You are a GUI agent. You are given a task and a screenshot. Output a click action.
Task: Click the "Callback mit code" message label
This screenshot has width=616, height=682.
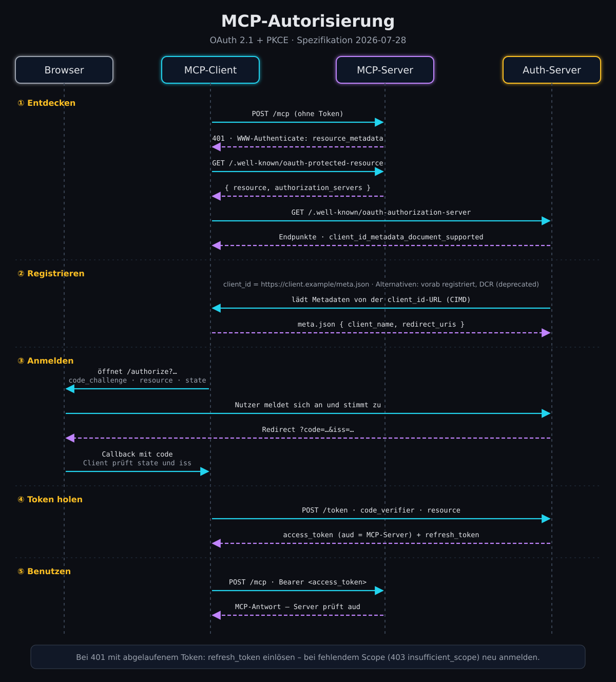pyautogui.click(x=138, y=454)
